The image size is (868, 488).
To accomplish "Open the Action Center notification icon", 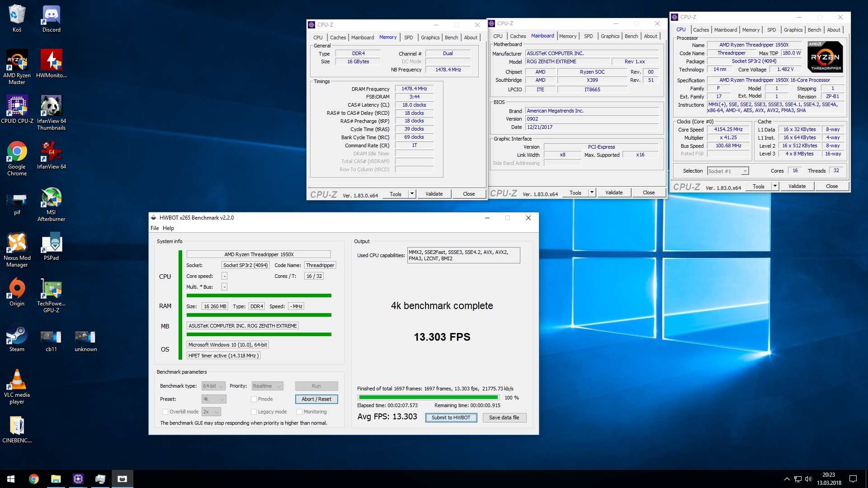I will point(853,479).
